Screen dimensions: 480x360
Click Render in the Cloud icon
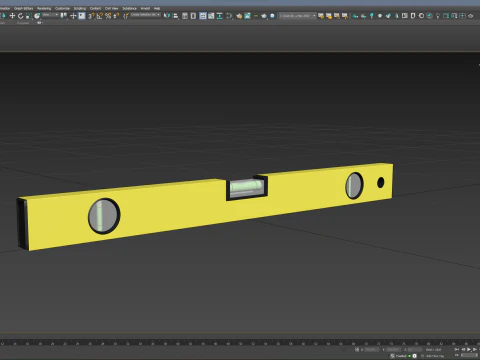coord(272,16)
